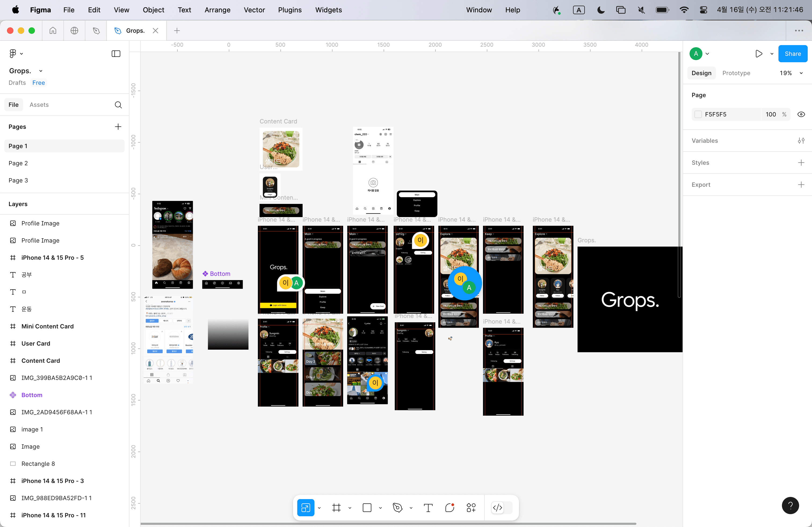
Task: Select Page 3 in pages list
Action: coord(64,180)
